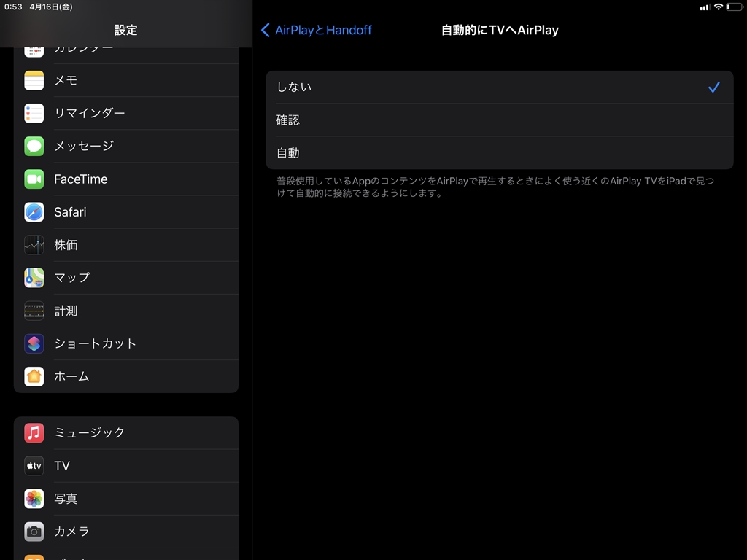Open リマインダー settings row

[126, 113]
